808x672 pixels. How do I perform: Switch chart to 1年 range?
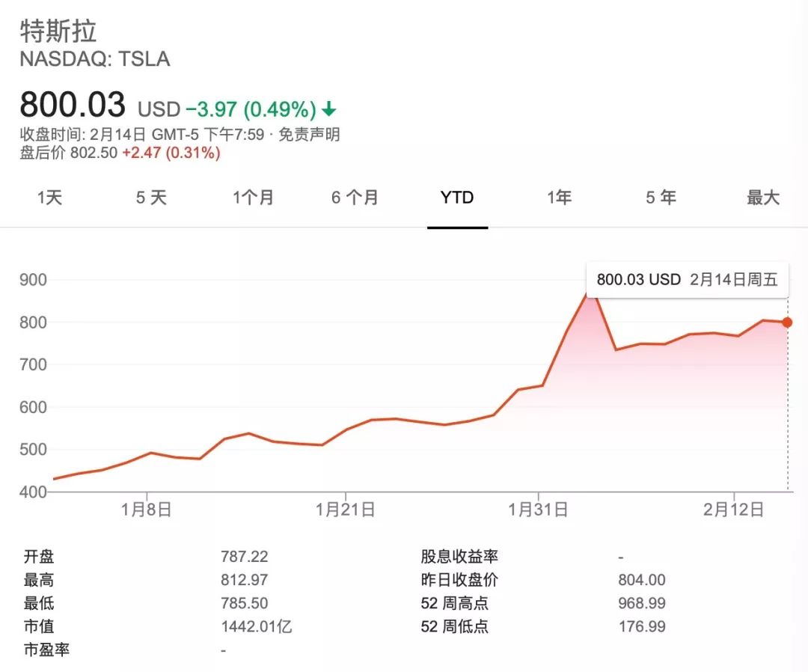pyautogui.click(x=559, y=198)
